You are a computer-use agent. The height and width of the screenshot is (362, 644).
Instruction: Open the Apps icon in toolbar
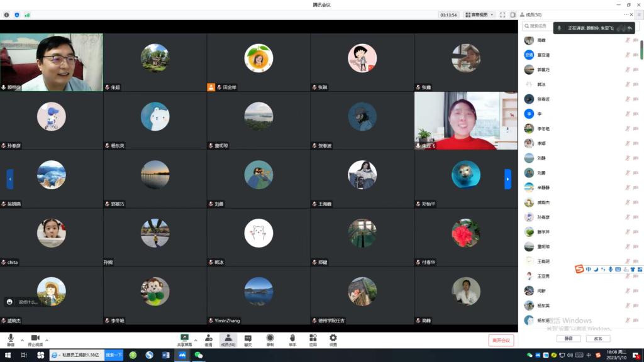(x=313, y=339)
